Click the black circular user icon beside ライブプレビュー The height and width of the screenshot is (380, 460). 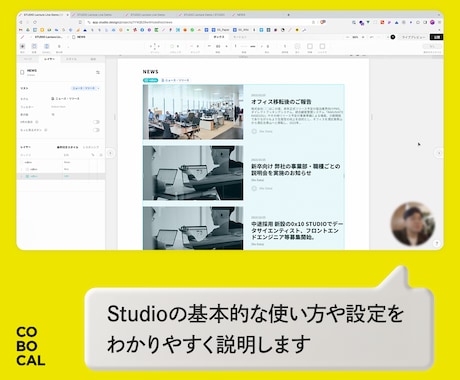[393, 37]
